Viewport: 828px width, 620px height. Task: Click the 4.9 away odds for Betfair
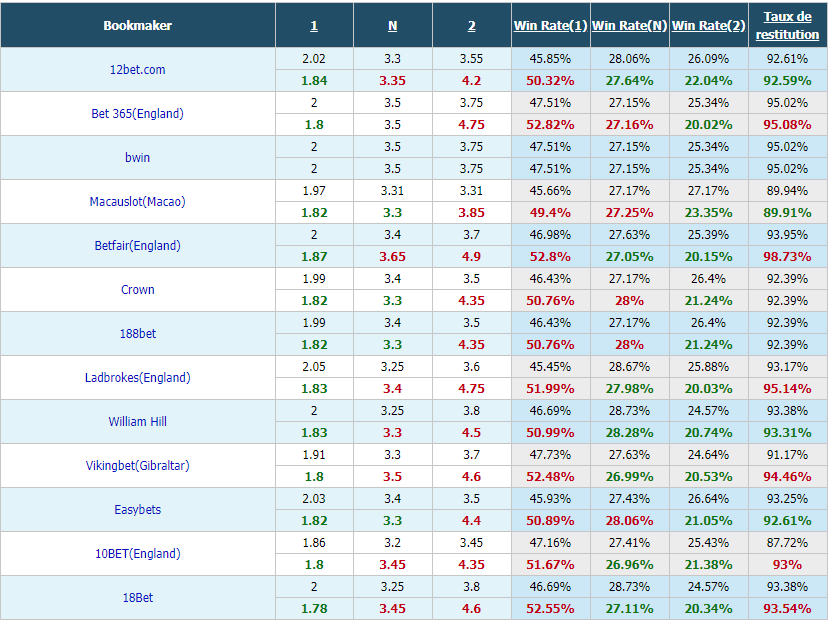472,257
